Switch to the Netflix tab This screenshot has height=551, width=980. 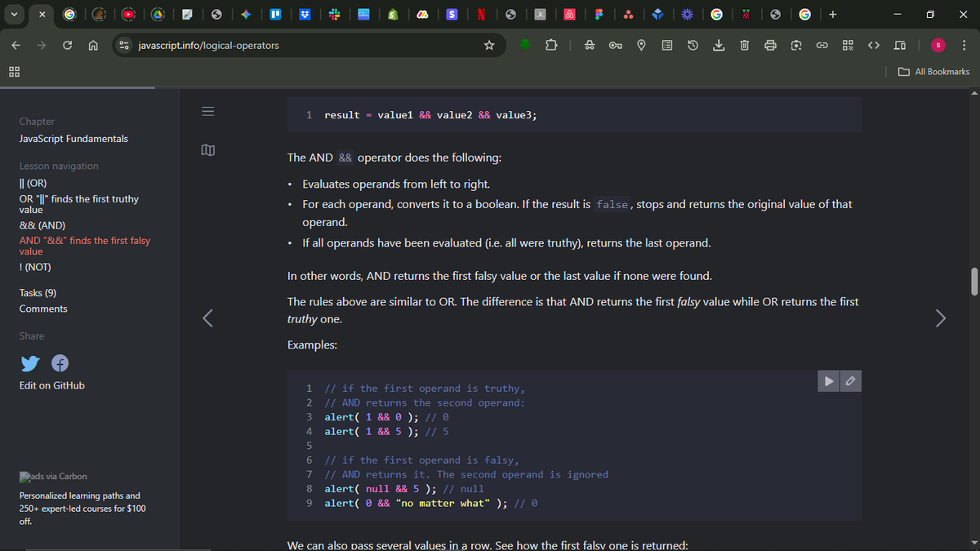point(482,14)
